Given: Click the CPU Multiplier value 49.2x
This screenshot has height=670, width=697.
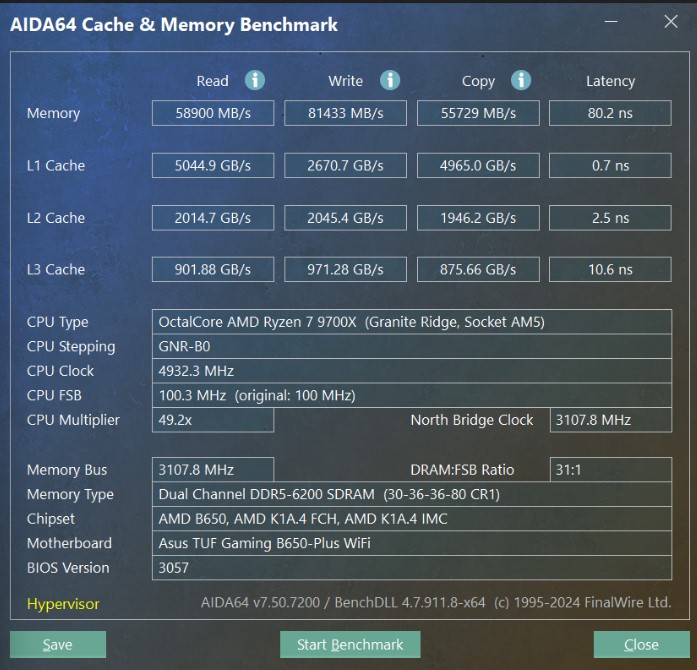Looking at the screenshot, I should 213,420.
